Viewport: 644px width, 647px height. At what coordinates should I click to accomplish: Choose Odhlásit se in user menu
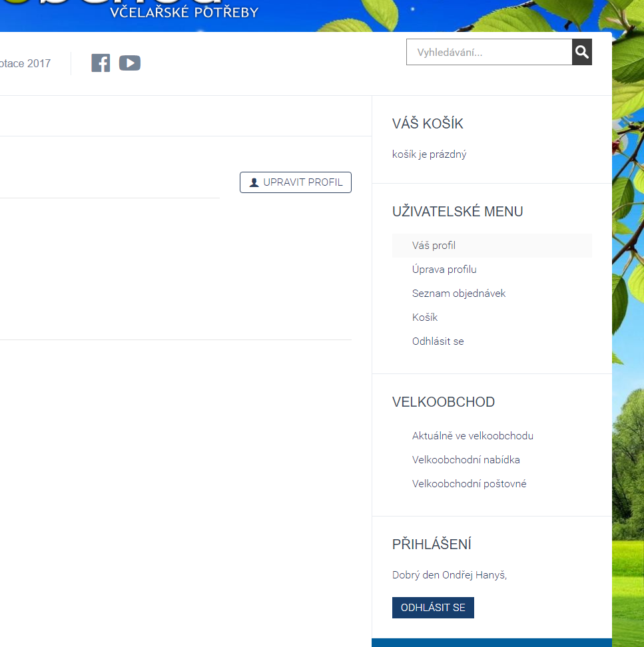(438, 341)
